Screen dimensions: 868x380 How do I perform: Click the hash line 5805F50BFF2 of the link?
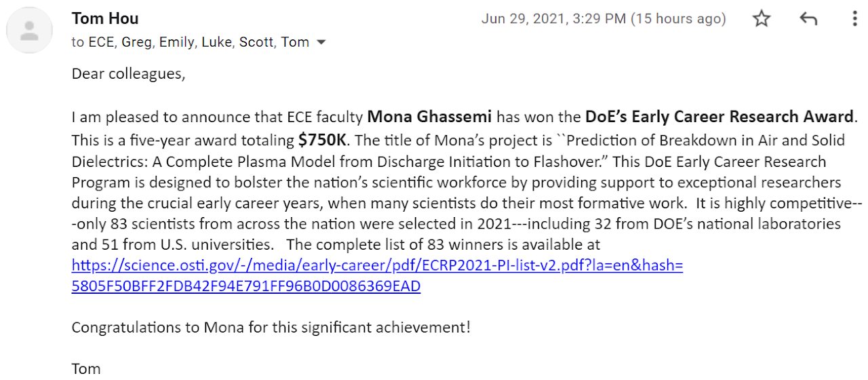(x=245, y=286)
